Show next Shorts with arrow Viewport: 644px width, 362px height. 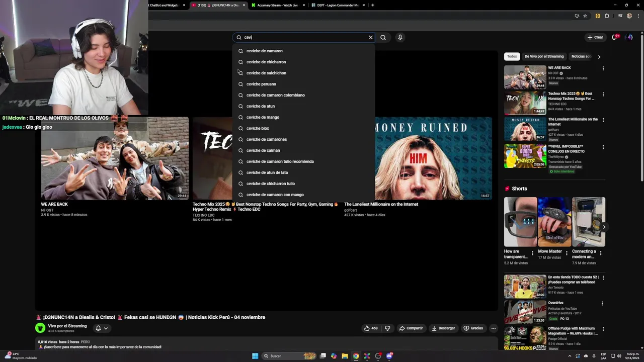click(604, 227)
